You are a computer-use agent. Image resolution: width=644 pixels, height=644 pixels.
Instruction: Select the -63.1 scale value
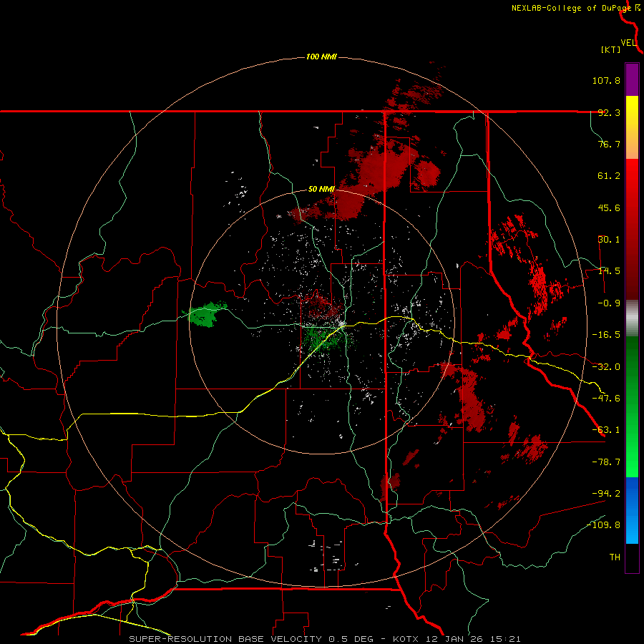[606, 430]
